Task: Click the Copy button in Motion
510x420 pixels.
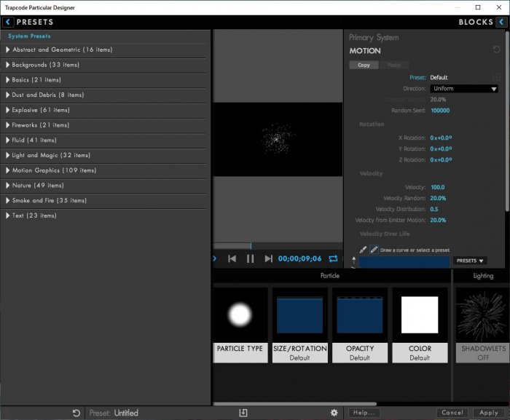Action: coord(364,65)
